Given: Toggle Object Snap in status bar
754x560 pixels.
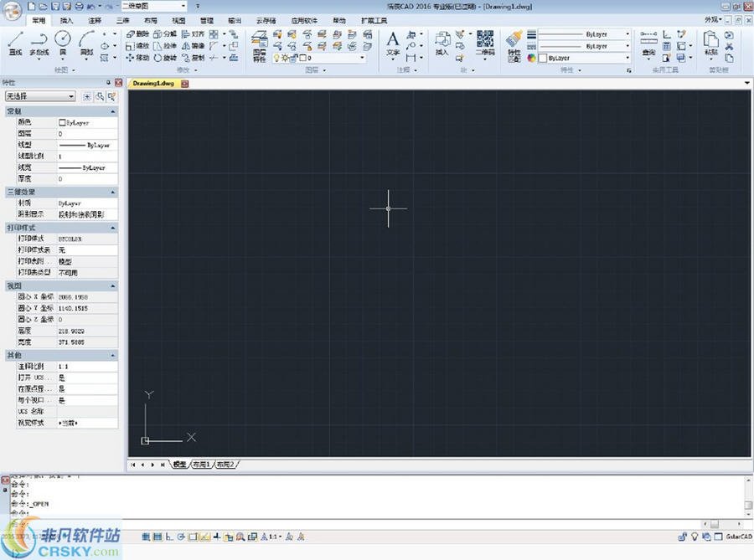Looking at the screenshot, I should [x=193, y=537].
